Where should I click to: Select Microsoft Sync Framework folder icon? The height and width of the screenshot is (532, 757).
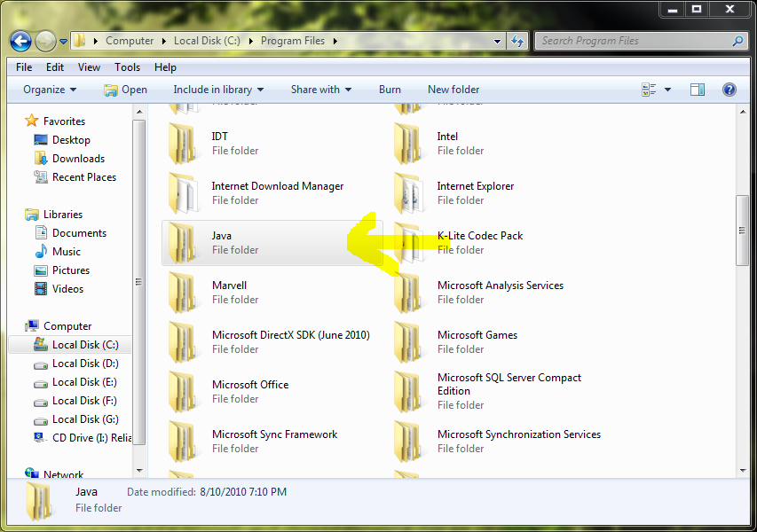point(183,442)
